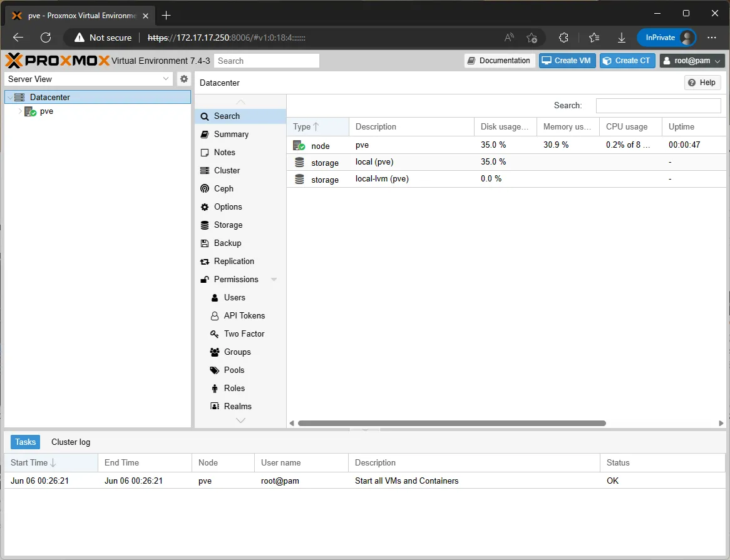This screenshot has height=560, width=730.
Task: Click the task Status OK cell
Action: tap(662, 481)
